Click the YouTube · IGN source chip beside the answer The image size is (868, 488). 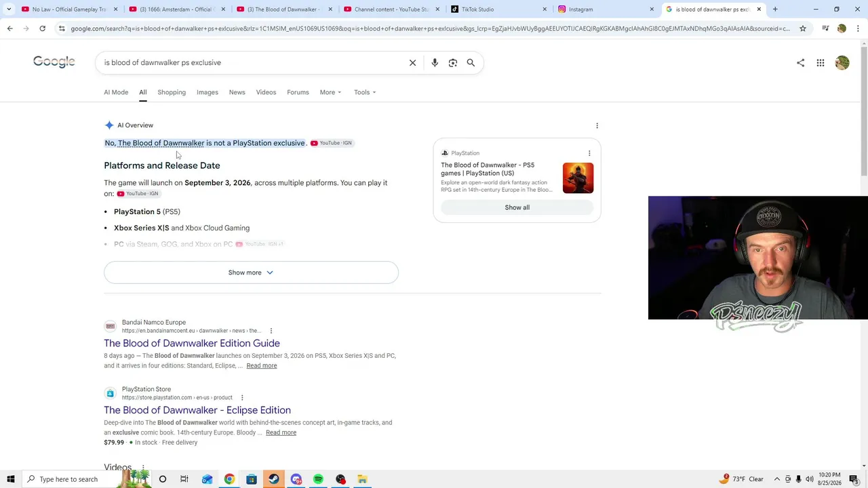click(x=331, y=143)
